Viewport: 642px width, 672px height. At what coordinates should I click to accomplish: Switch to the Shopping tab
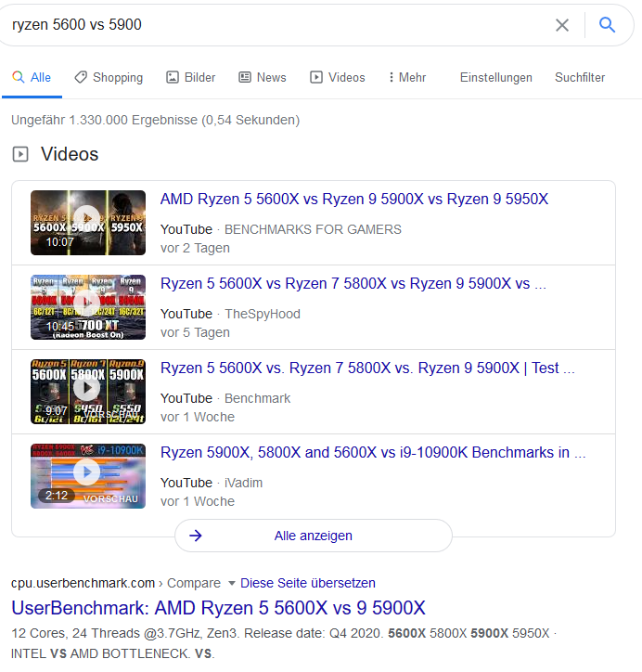click(x=109, y=78)
